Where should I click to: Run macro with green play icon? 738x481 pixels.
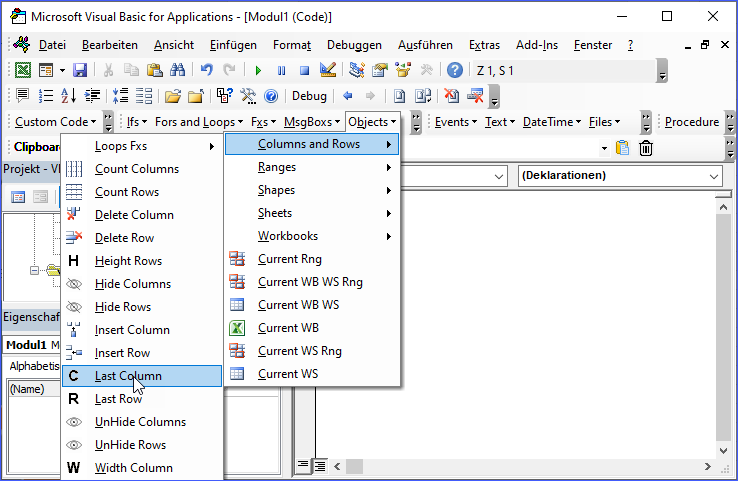pyautogui.click(x=258, y=71)
